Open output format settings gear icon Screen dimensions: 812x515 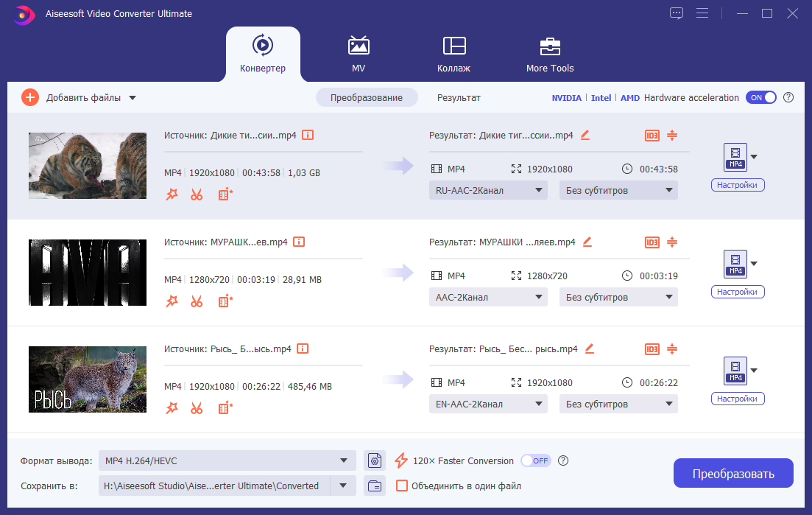[375, 461]
